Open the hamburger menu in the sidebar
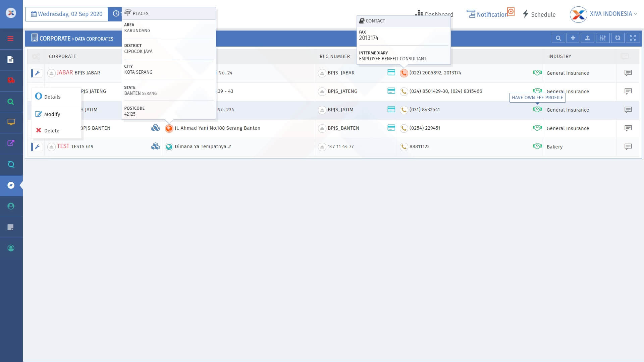Image resolution: width=644 pixels, height=362 pixels. [11, 39]
